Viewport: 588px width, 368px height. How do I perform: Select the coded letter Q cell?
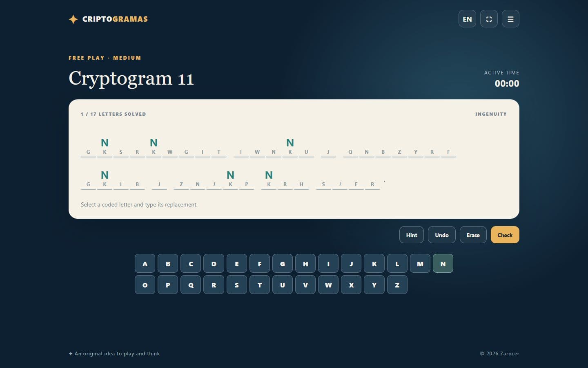coord(350,147)
